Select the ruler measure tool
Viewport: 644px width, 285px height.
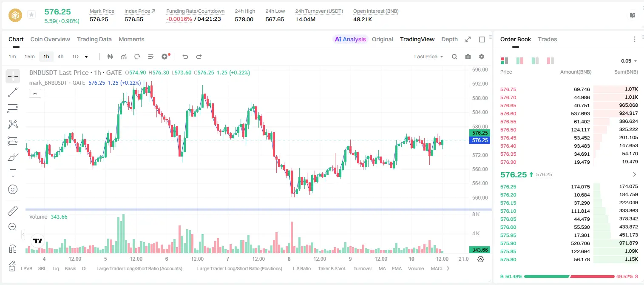click(13, 211)
